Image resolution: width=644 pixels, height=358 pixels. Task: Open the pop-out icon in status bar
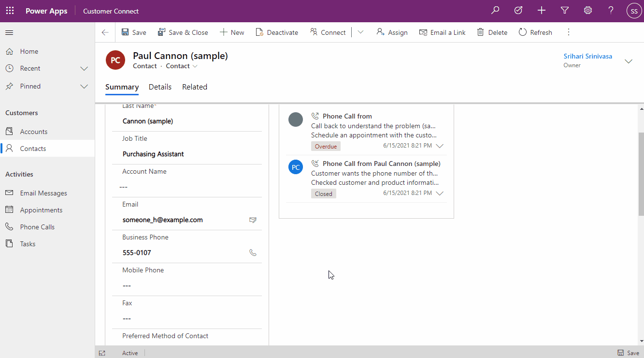click(102, 353)
